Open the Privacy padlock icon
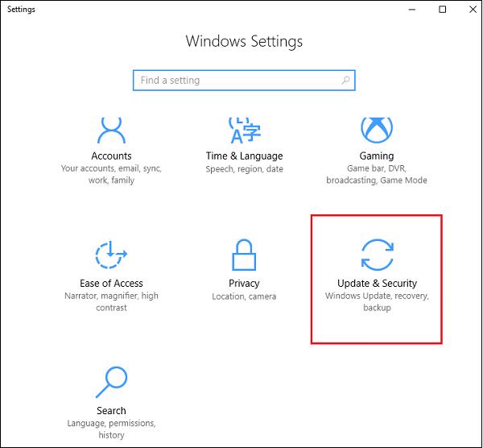 pyautogui.click(x=244, y=255)
